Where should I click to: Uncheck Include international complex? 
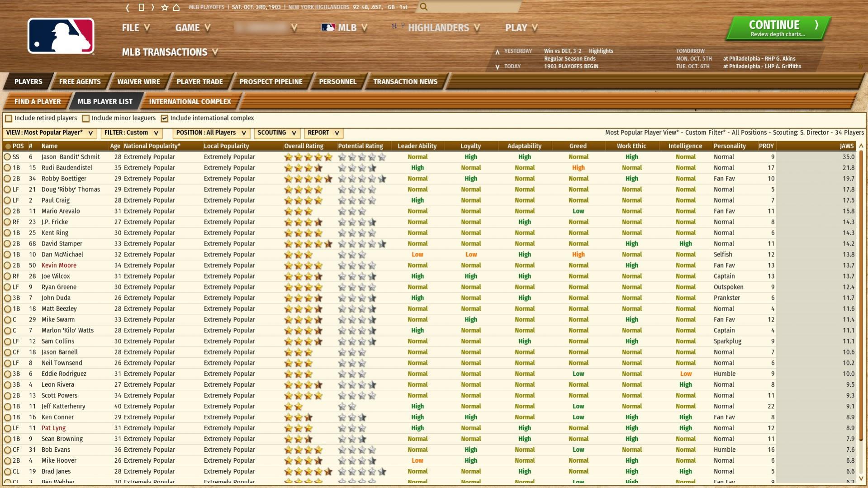click(x=165, y=118)
